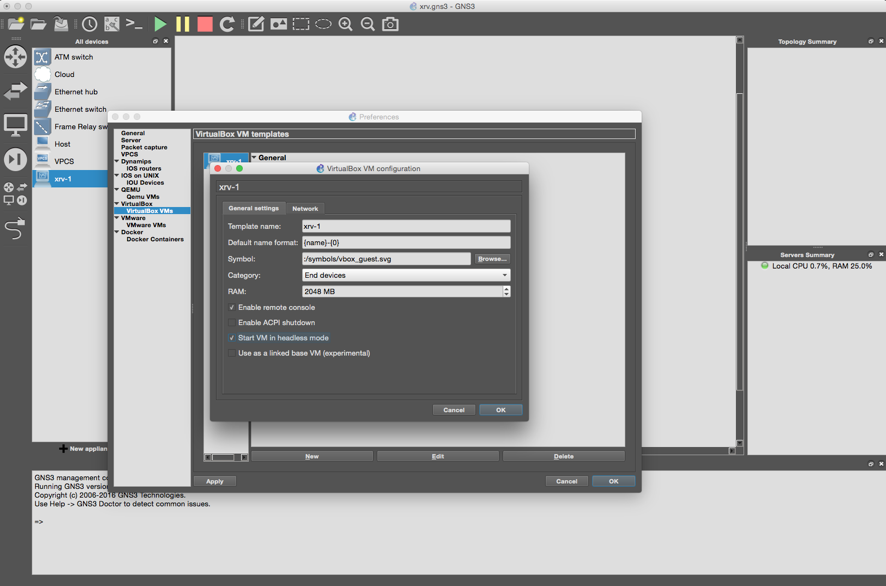Confirm VirtualBox VM configuration with OK
The height and width of the screenshot is (586, 886).
[501, 410]
